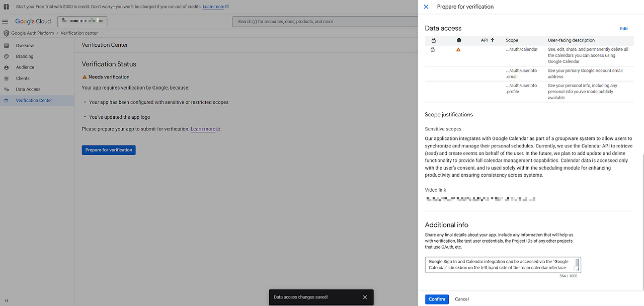The height and width of the screenshot is (306, 644).
Task: Click the Additional info text area
Action: tap(503, 265)
